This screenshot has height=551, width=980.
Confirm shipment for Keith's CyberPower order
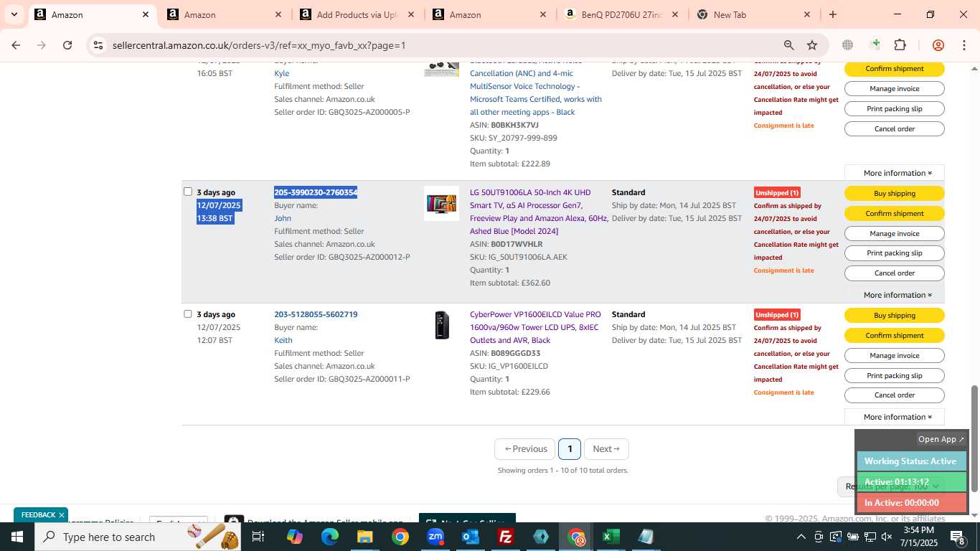click(895, 335)
